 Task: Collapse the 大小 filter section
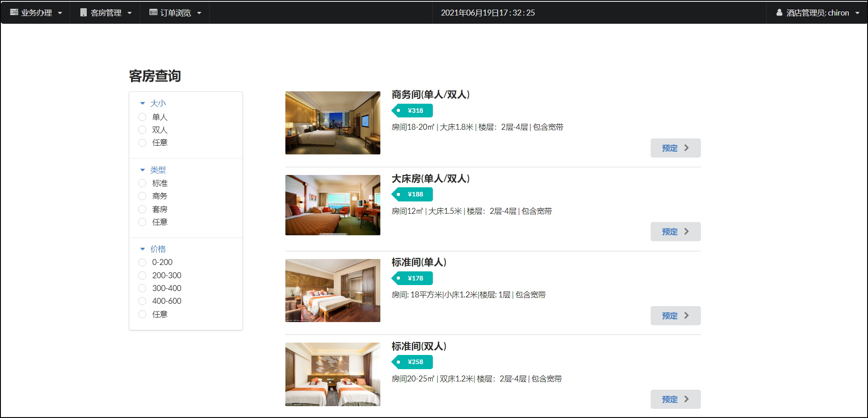pos(153,103)
